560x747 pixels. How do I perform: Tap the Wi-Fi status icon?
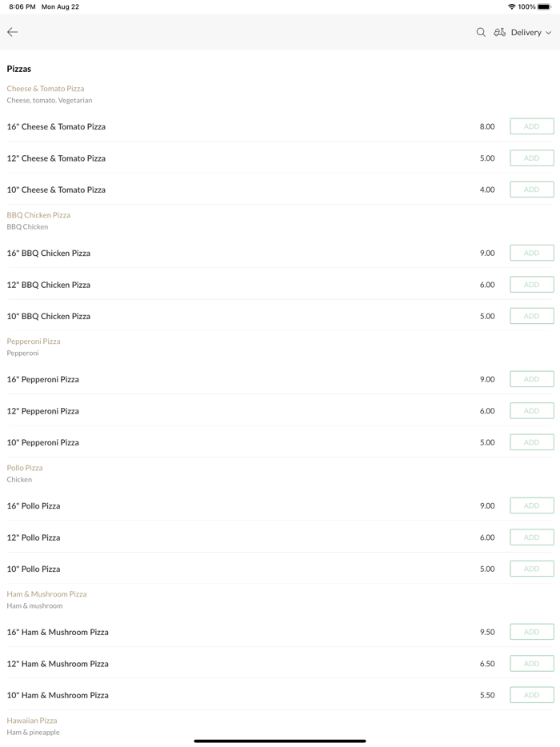coord(511,6)
